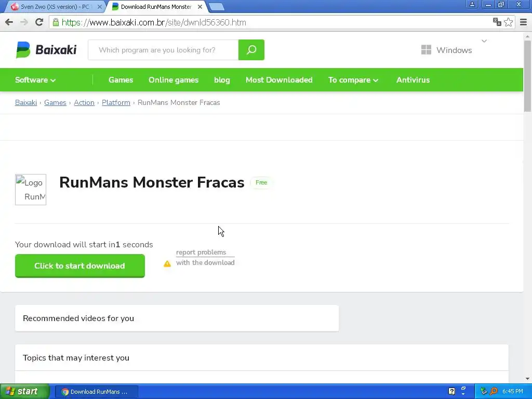Reload the page with the refresh icon
The image size is (532, 399).
click(39, 22)
